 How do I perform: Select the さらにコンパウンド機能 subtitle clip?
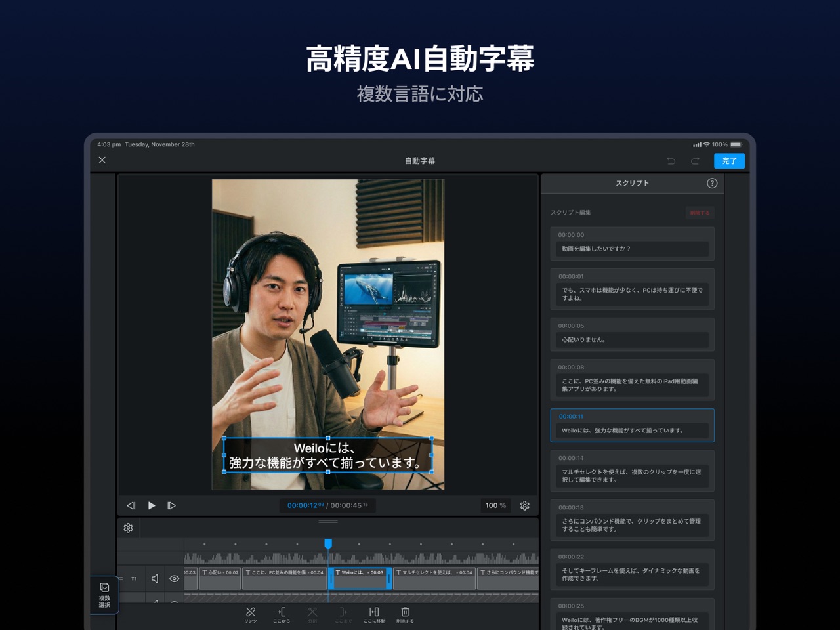(x=509, y=578)
